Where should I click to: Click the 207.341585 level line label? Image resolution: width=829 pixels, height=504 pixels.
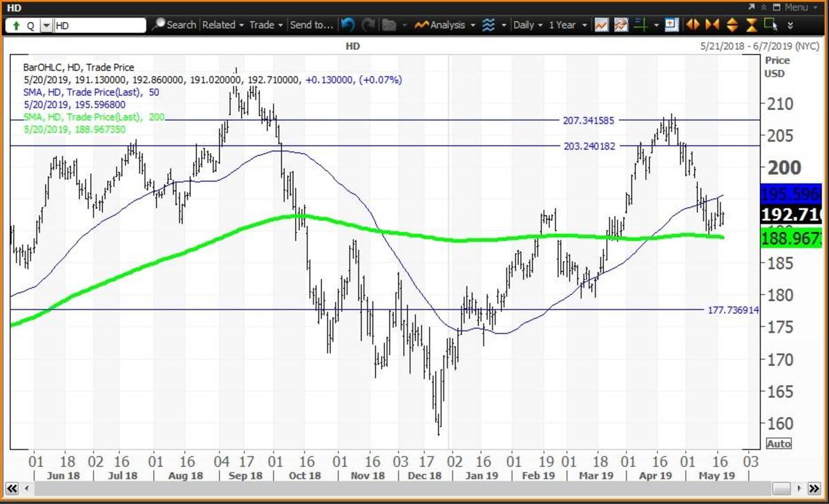(589, 120)
